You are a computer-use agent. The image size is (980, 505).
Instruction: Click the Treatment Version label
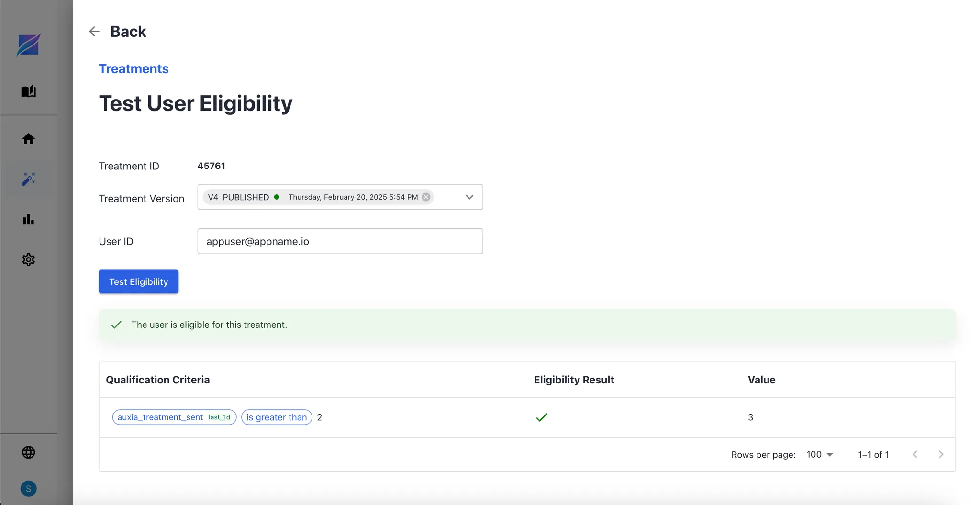click(142, 199)
